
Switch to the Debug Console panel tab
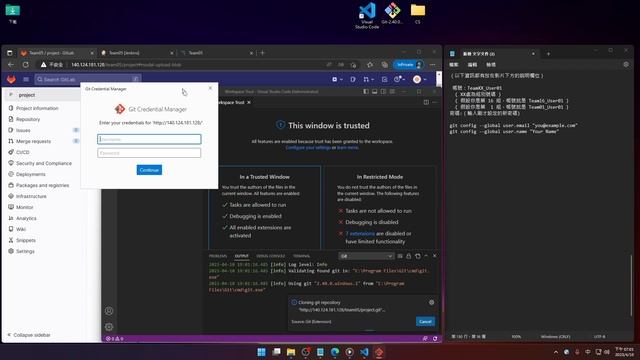(271, 256)
